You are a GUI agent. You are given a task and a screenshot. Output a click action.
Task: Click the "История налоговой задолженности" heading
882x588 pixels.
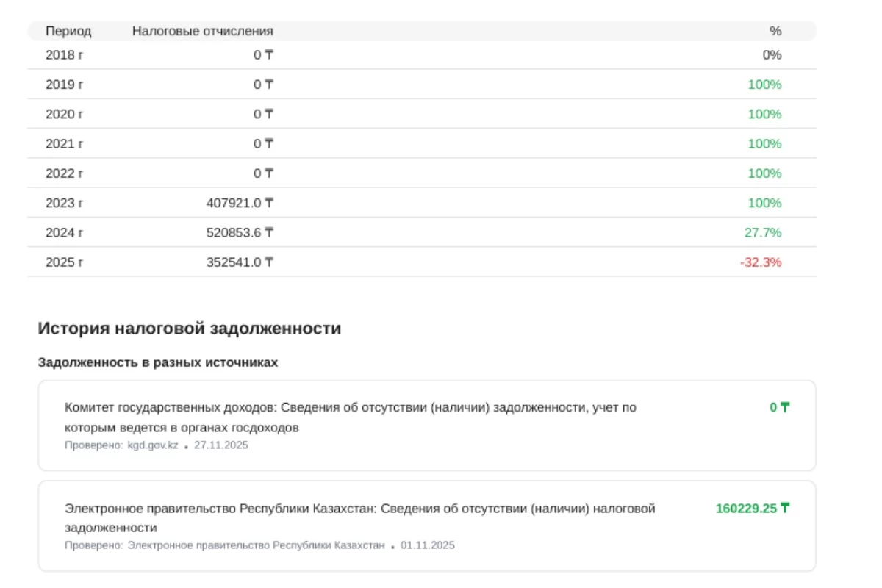point(190,329)
